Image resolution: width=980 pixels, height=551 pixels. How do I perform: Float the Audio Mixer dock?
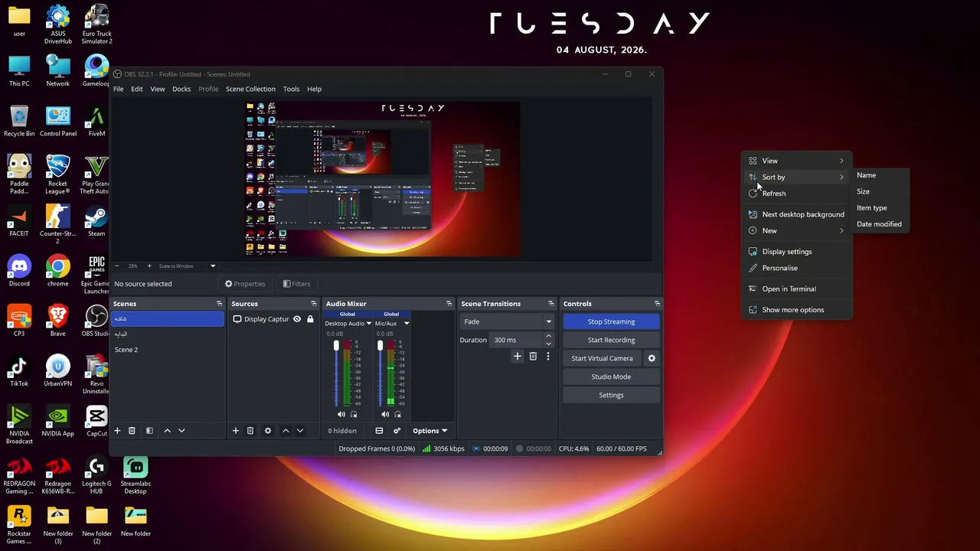449,304
